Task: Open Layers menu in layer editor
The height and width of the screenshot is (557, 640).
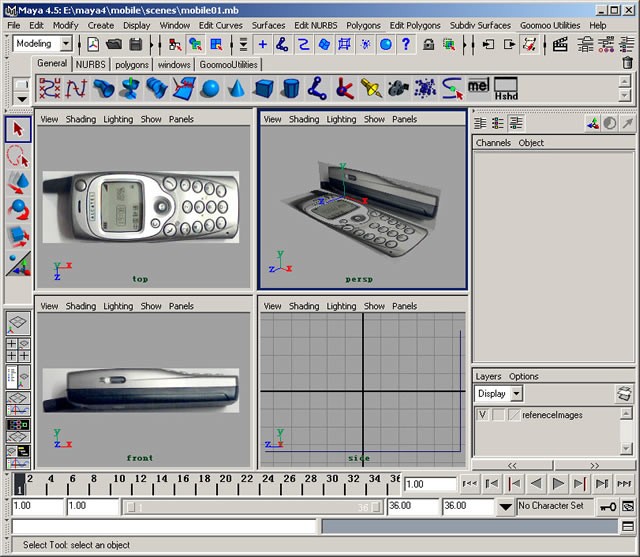Action: [x=488, y=376]
